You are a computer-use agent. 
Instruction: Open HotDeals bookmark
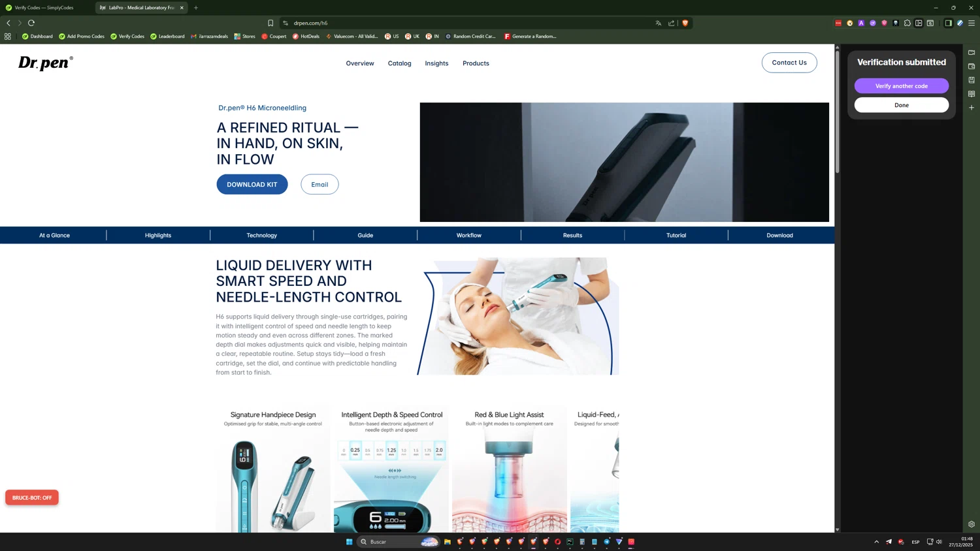[x=306, y=37]
